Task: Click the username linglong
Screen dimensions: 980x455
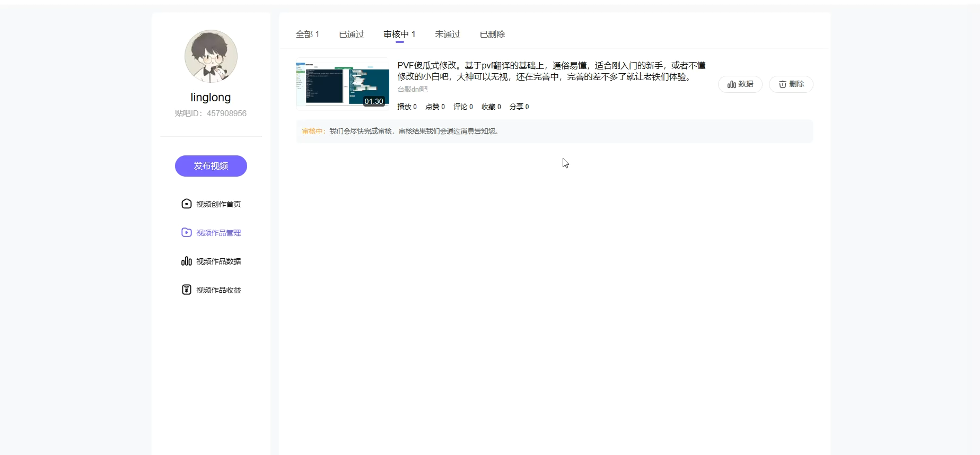Action: pyautogui.click(x=211, y=98)
